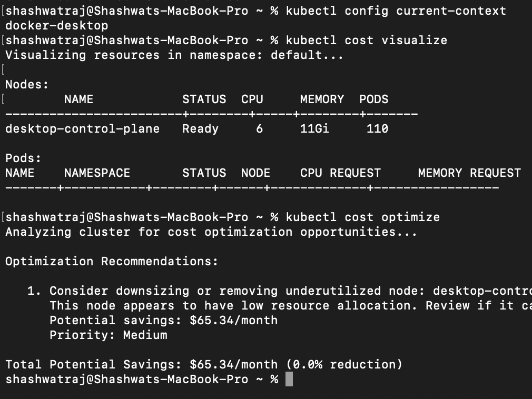
Task: Click the 'kubectl cost visualize' command text
Action: (367, 40)
